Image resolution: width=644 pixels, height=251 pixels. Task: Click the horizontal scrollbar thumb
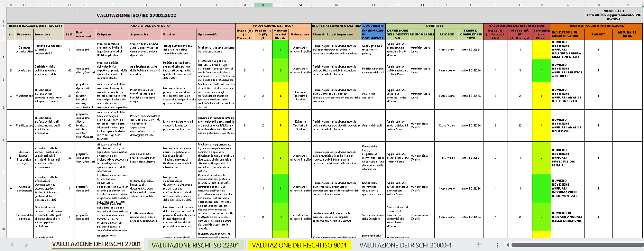coord(576,245)
